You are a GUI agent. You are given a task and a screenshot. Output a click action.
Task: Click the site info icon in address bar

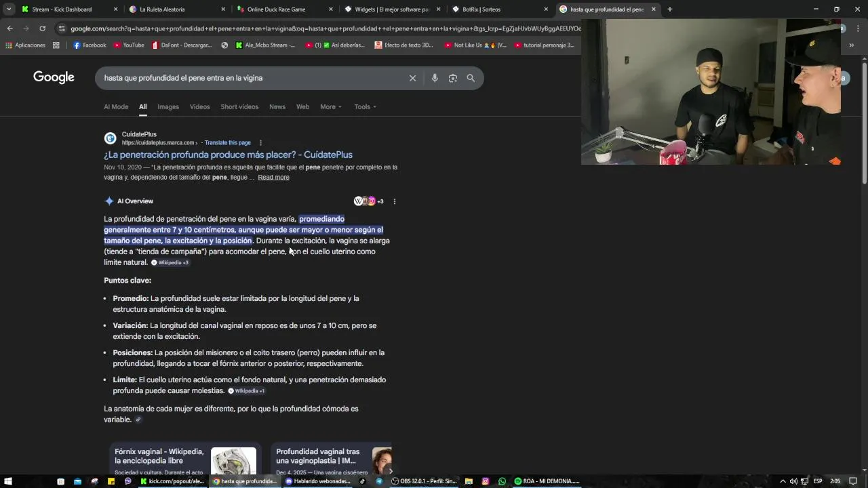(62, 28)
